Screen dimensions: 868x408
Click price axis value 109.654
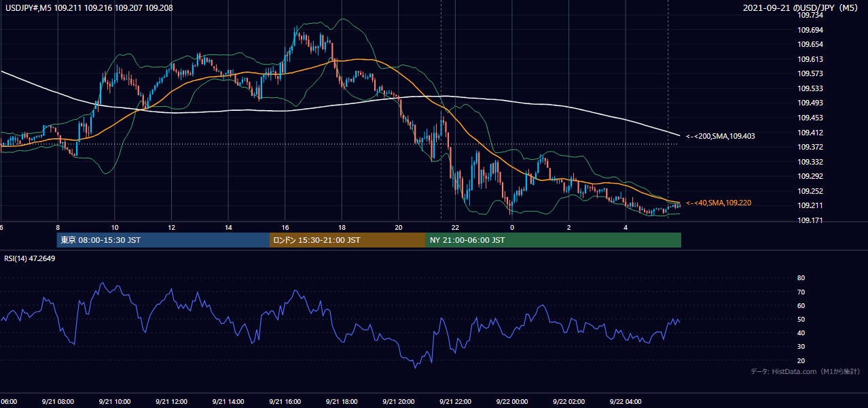coord(810,44)
